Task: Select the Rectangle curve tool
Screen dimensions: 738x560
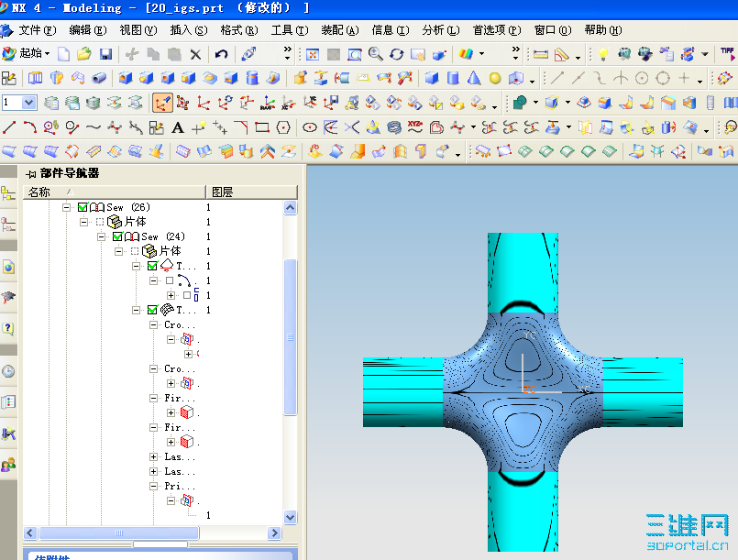Action: coord(261,127)
